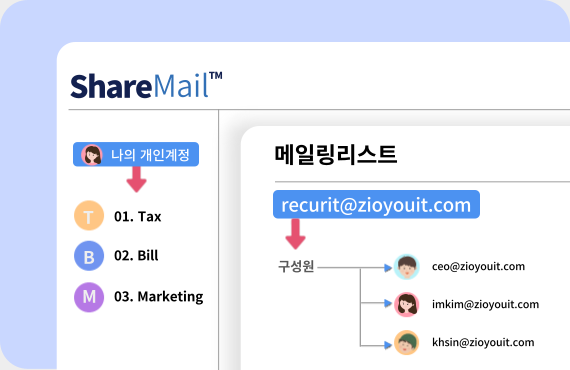This screenshot has height=370, width=570.
Task: Click the 메일링리스트 heading
Action: pos(335,154)
